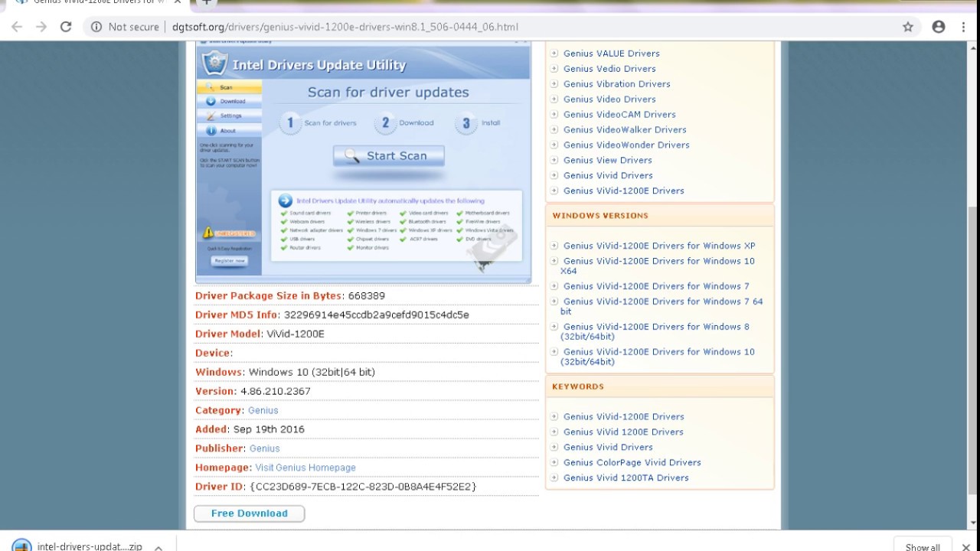This screenshot has width=980, height=551.
Task: Click the plus icon beside Genius View Drivers
Action: pyautogui.click(x=554, y=161)
